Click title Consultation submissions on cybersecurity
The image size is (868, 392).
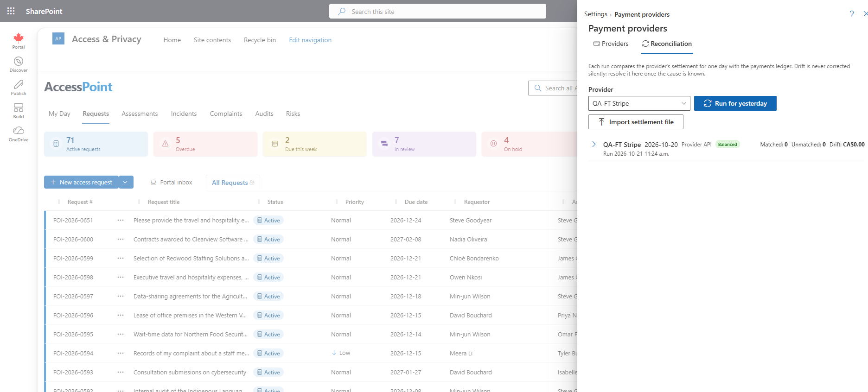coord(190,372)
